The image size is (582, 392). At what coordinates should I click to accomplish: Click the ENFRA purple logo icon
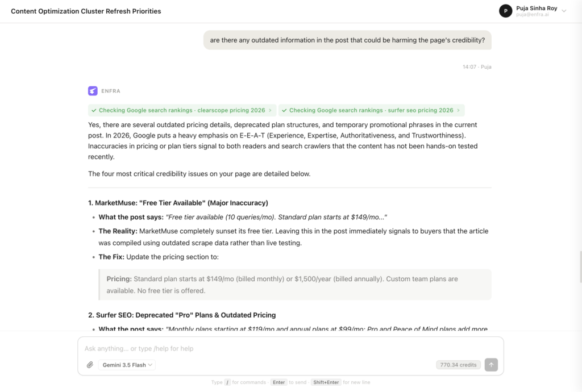pyautogui.click(x=93, y=91)
